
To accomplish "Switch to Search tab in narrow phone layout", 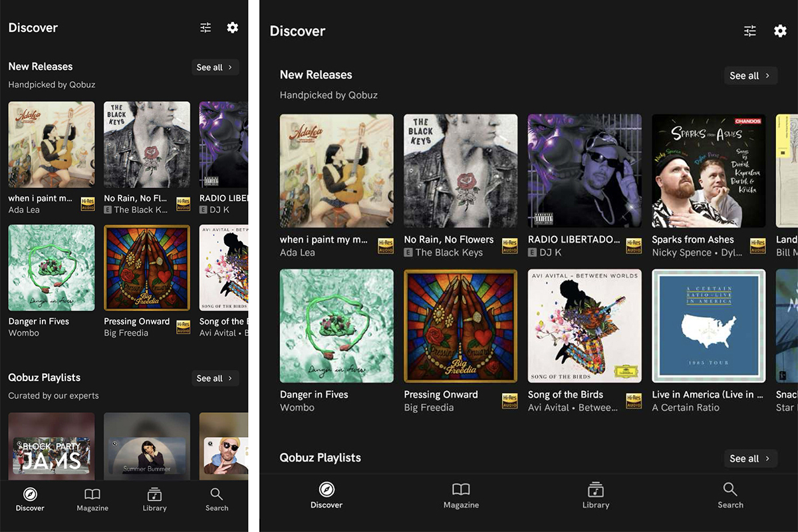I will [217, 499].
